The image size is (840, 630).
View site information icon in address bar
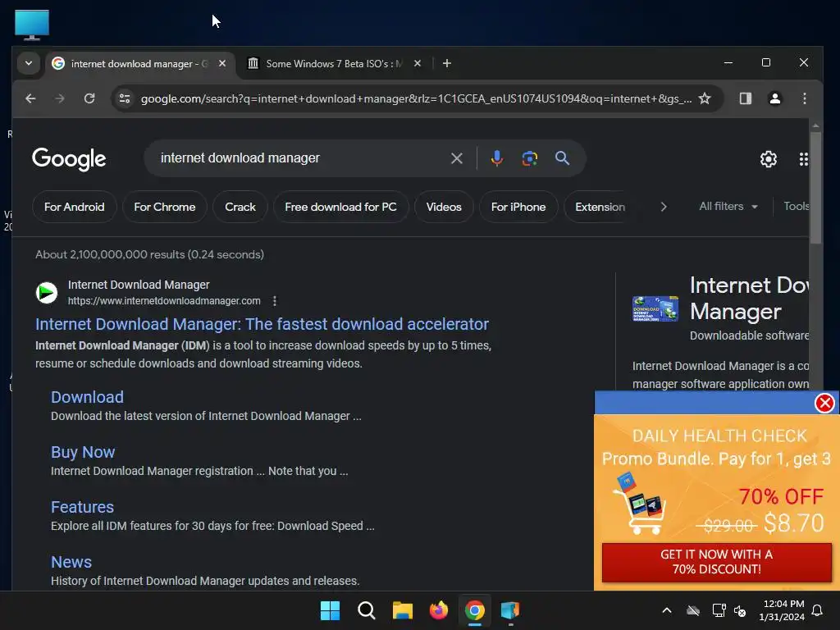point(125,98)
